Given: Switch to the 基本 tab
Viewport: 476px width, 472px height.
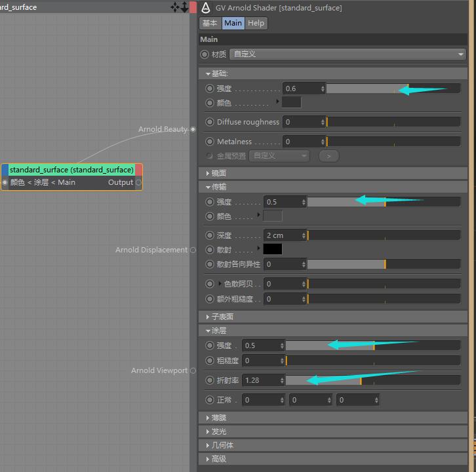Looking at the screenshot, I should 210,23.
